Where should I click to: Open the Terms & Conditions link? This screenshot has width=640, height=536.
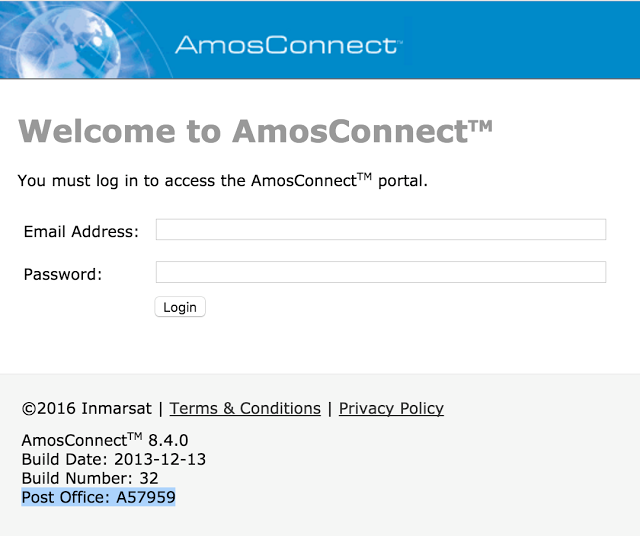tap(245, 408)
